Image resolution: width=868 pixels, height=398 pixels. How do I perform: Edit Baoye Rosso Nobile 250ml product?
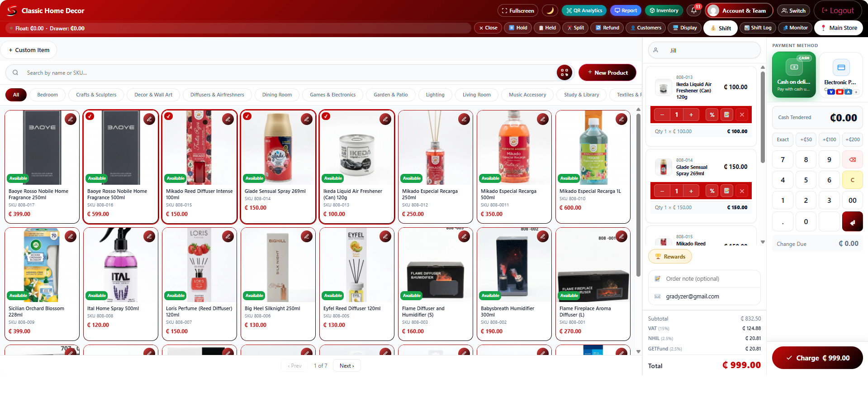71,119
